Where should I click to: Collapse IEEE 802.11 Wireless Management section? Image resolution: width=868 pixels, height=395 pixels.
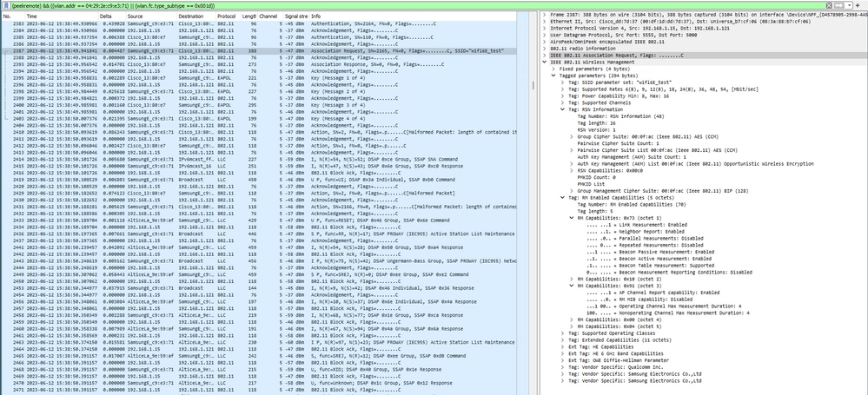(546, 62)
